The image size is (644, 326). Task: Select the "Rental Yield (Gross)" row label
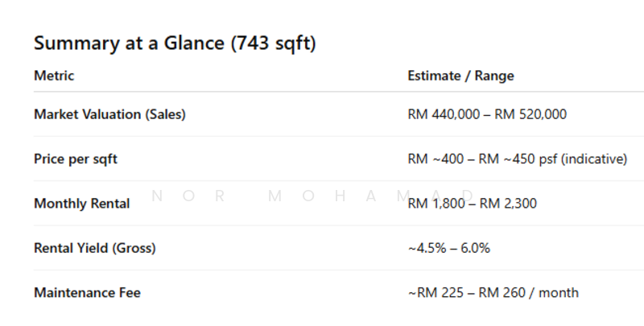tap(95, 248)
